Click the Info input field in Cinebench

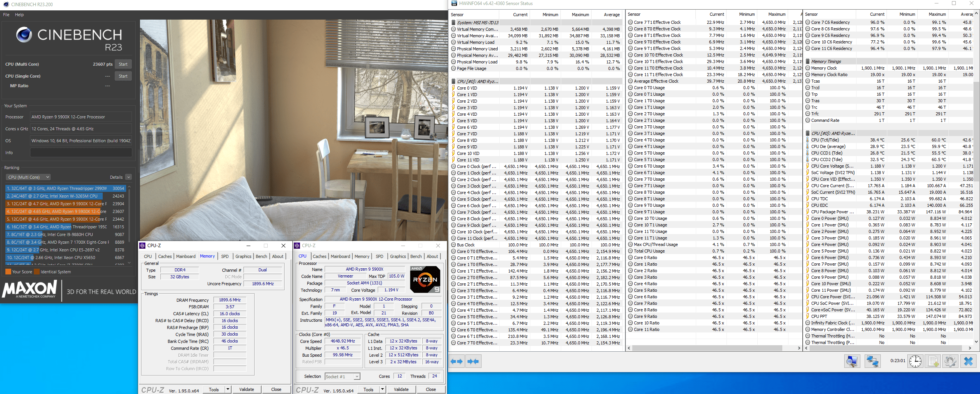[81, 153]
